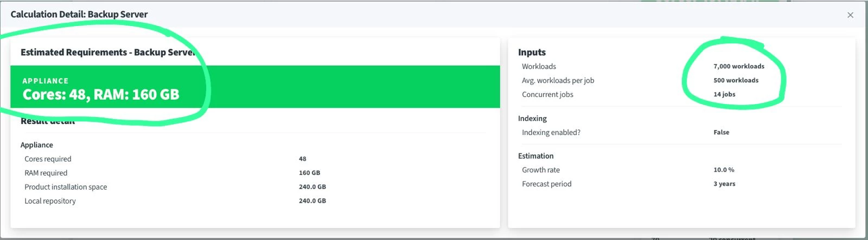
Task: Click the green appliance summary banner
Action: (x=255, y=87)
